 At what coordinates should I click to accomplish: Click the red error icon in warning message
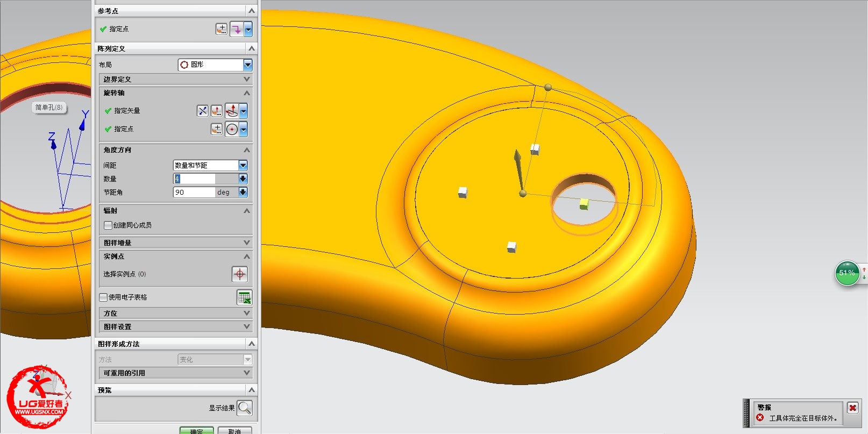tap(760, 417)
